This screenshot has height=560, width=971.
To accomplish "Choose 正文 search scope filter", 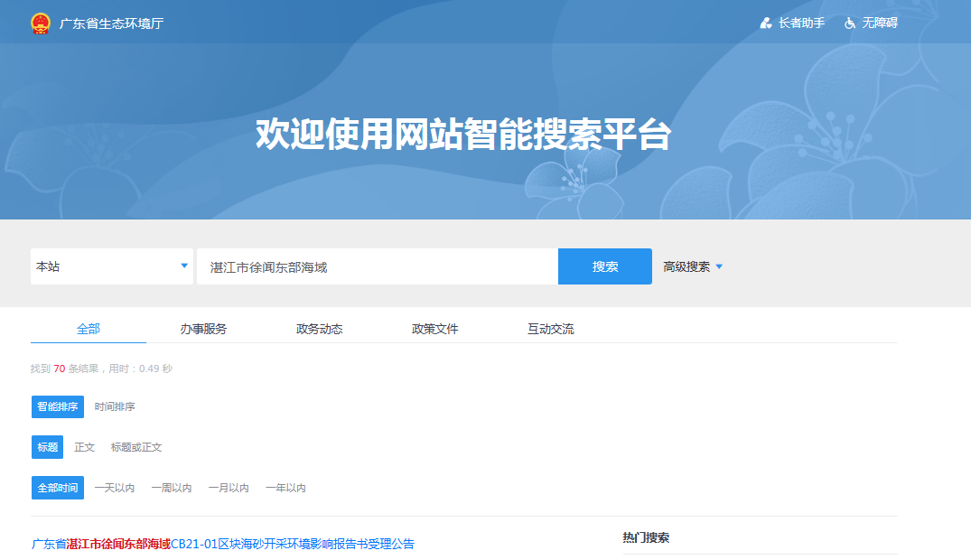I will coord(84,447).
